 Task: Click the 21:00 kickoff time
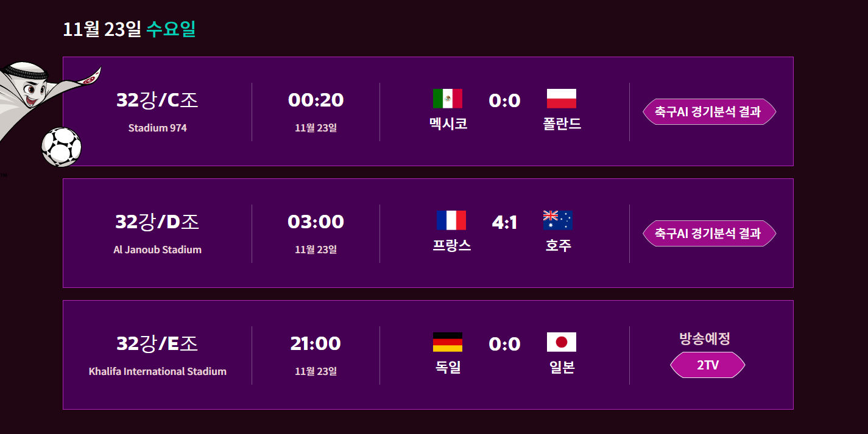(x=316, y=343)
